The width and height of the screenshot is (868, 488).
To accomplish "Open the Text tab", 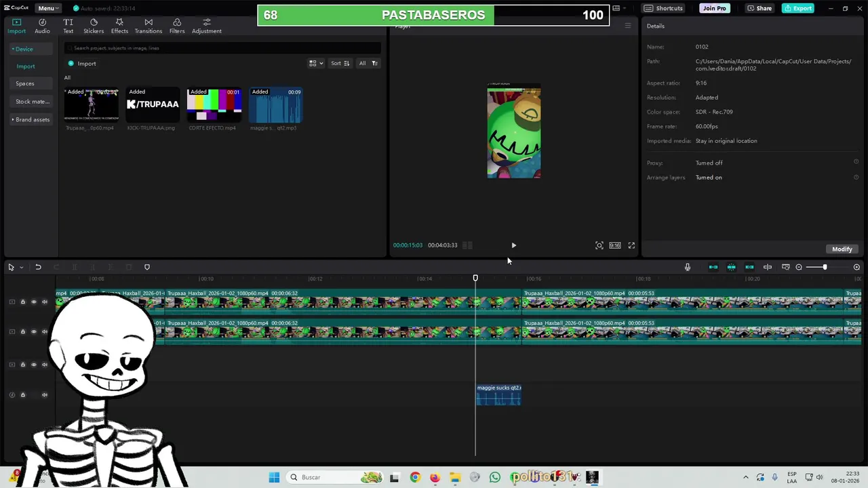I will [x=68, y=26].
